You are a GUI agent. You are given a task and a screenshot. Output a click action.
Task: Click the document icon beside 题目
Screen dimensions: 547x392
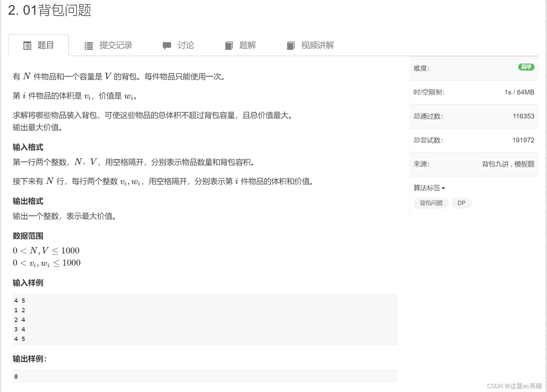pos(27,45)
